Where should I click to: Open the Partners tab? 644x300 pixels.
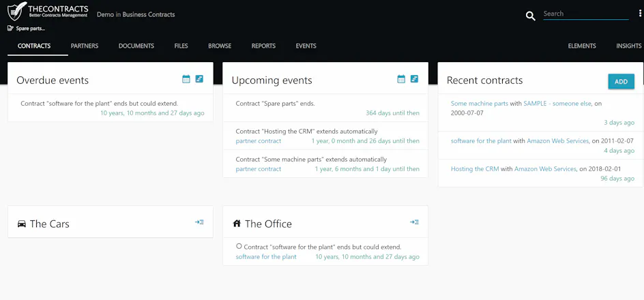tap(85, 46)
